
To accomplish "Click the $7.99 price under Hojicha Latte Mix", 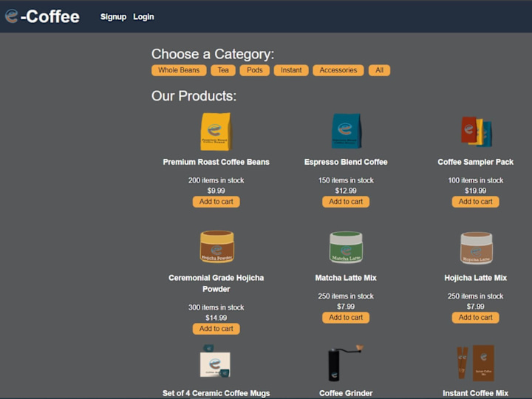I will 475,307.
